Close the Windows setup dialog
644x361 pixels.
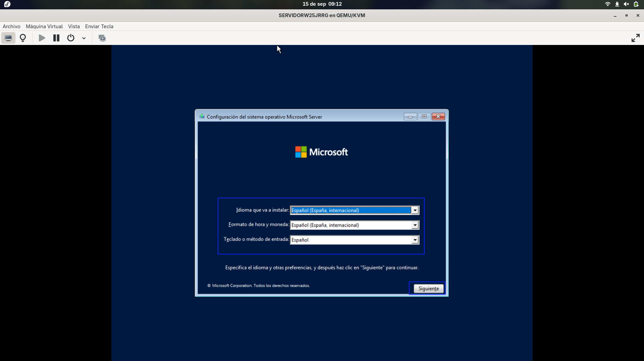[x=438, y=116]
